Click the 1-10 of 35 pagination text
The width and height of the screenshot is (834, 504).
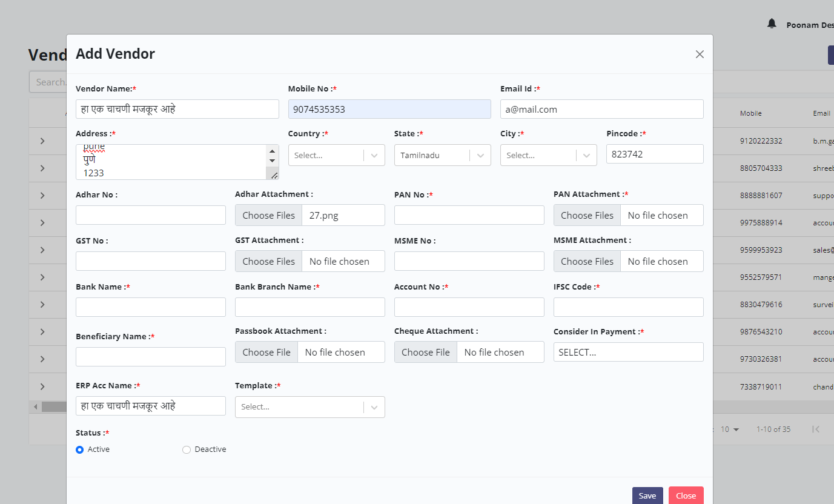pos(773,429)
